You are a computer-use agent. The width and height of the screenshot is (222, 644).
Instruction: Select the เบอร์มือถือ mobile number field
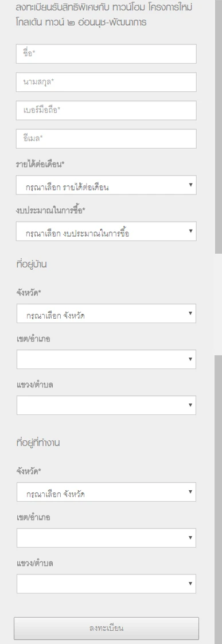pyautogui.click(x=106, y=110)
